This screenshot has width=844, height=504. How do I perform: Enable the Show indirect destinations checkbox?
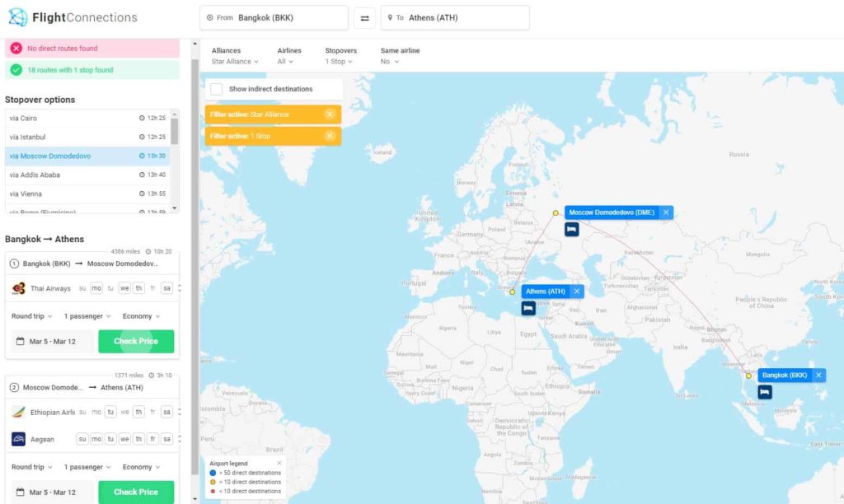pos(216,89)
